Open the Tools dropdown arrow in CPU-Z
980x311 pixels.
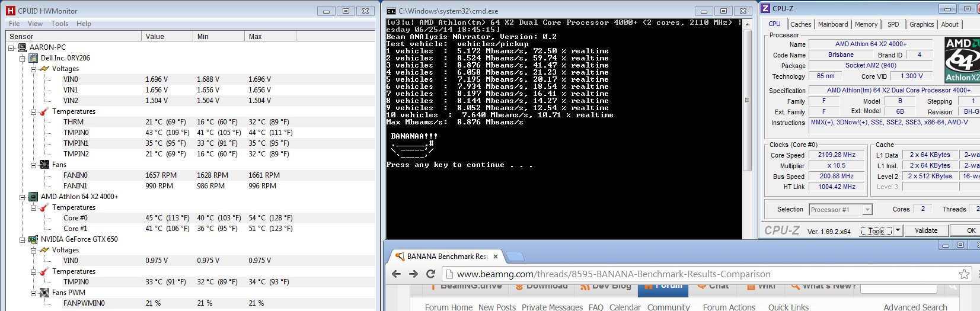pos(898,230)
